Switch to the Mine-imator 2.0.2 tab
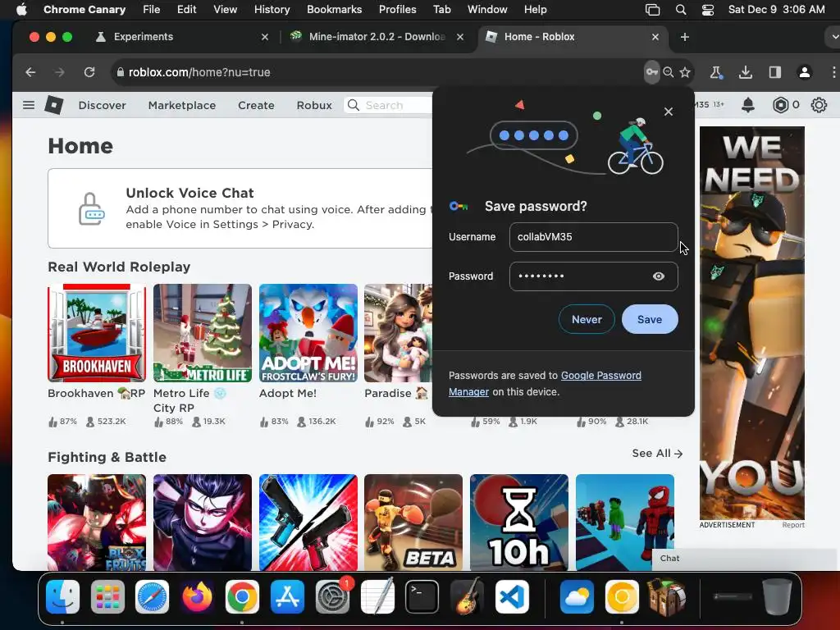The width and height of the screenshot is (840, 630). pos(377,37)
